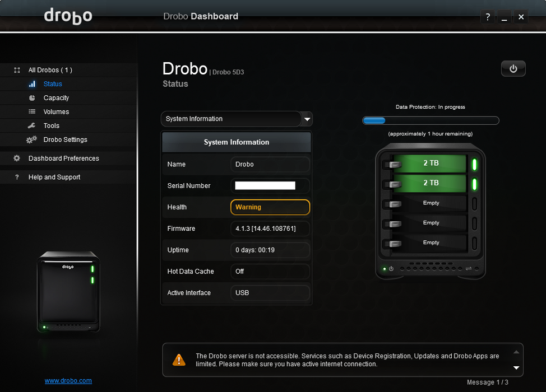This screenshot has height=392, width=546.
Task: Click '(approximately 1 hour remaining)' text
Action: (431, 134)
